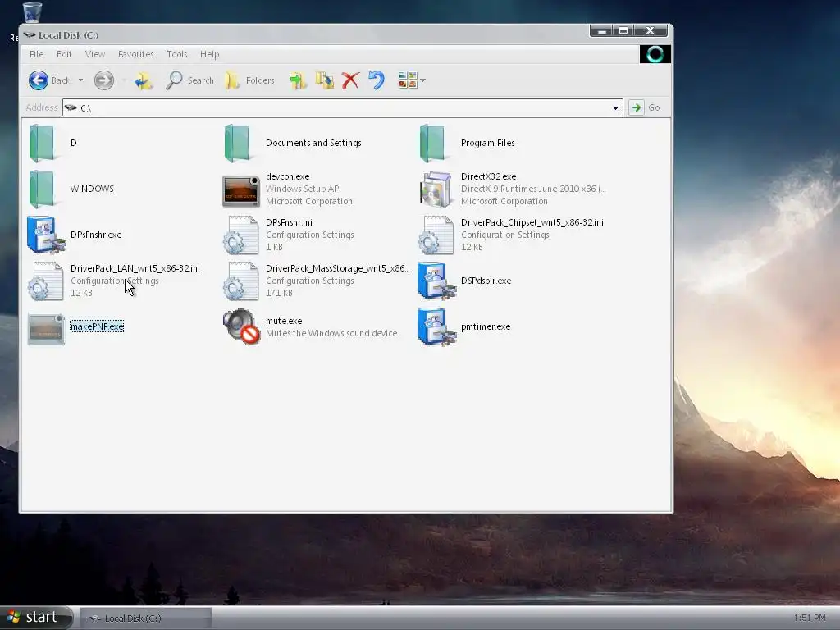
Task: Open the Tools menu
Action: click(x=177, y=54)
